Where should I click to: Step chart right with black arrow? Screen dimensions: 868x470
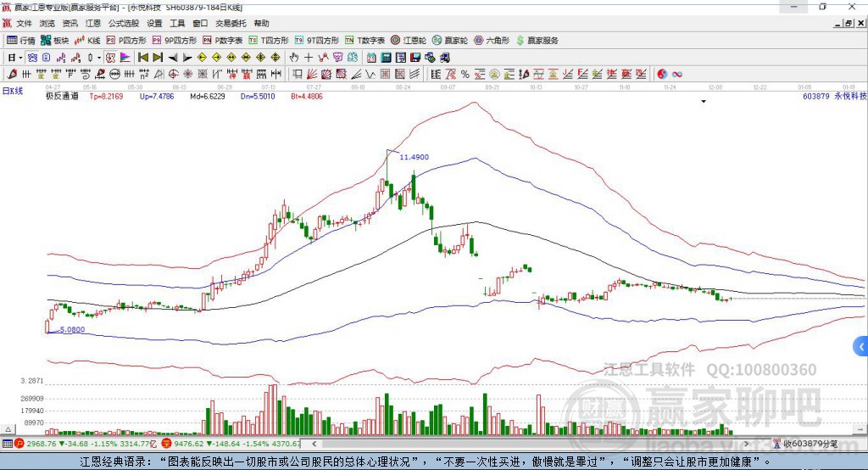tap(187, 58)
